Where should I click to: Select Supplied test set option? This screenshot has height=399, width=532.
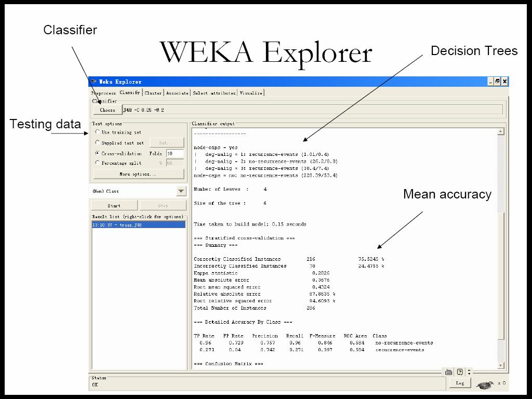point(97,142)
